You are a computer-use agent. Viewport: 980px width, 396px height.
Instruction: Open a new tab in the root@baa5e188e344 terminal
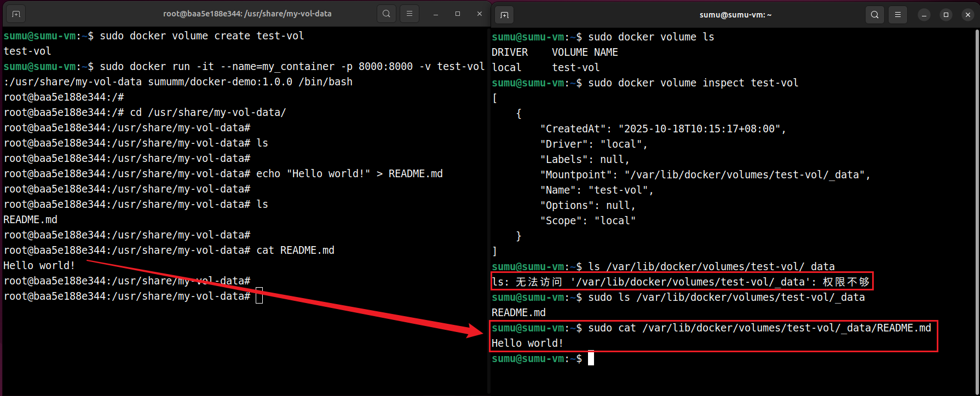pos(16,14)
